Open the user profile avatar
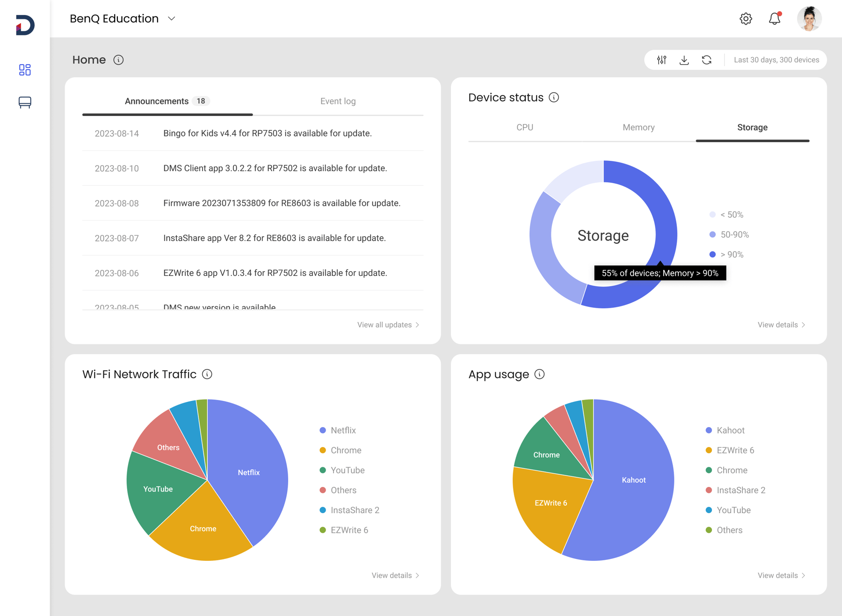This screenshot has height=616, width=842. tap(809, 19)
